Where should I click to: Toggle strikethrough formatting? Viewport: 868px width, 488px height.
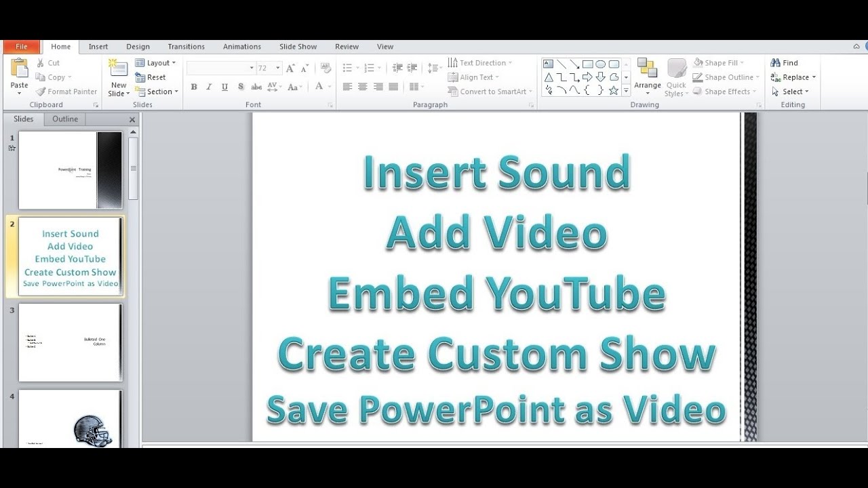[x=256, y=87]
